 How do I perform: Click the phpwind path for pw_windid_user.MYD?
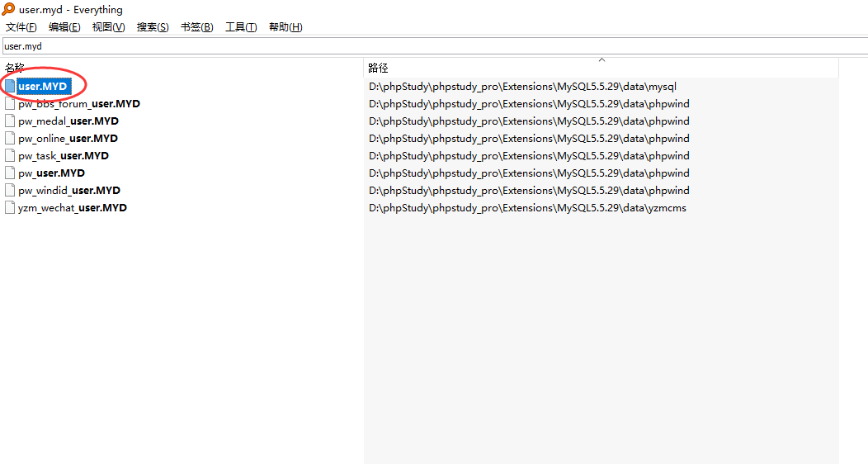(529, 191)
